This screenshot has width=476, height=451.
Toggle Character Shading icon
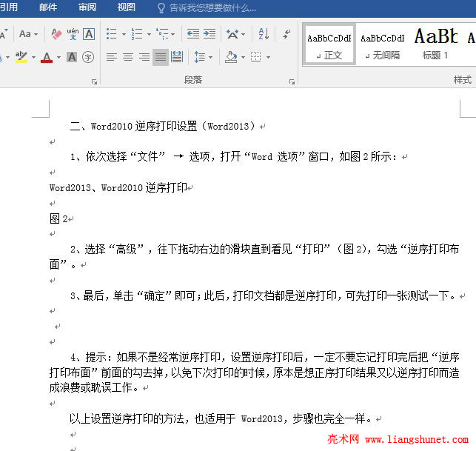(x=72, y=57)
